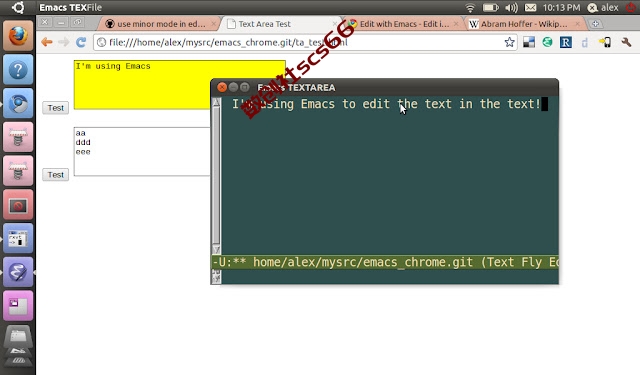This screenshot has height=375, width=640.
Task: Click the Chrome to Phone extension icon
Action: click(605, 42)
